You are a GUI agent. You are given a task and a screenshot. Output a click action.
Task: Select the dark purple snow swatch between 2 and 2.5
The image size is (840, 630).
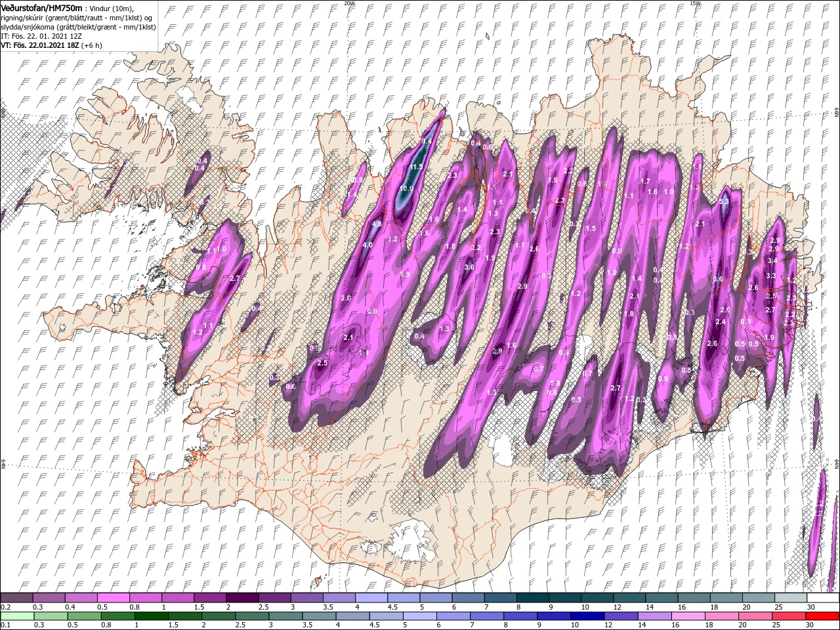[x=241, y=598]
